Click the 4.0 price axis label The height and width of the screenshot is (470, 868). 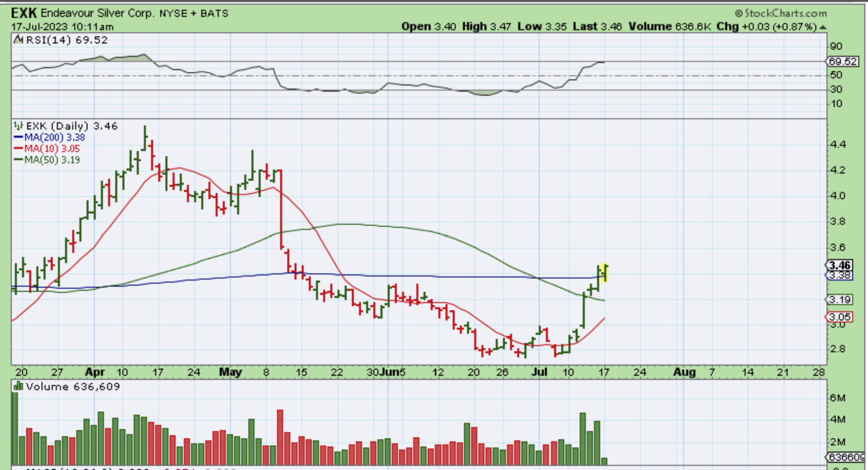pos(838,196)
